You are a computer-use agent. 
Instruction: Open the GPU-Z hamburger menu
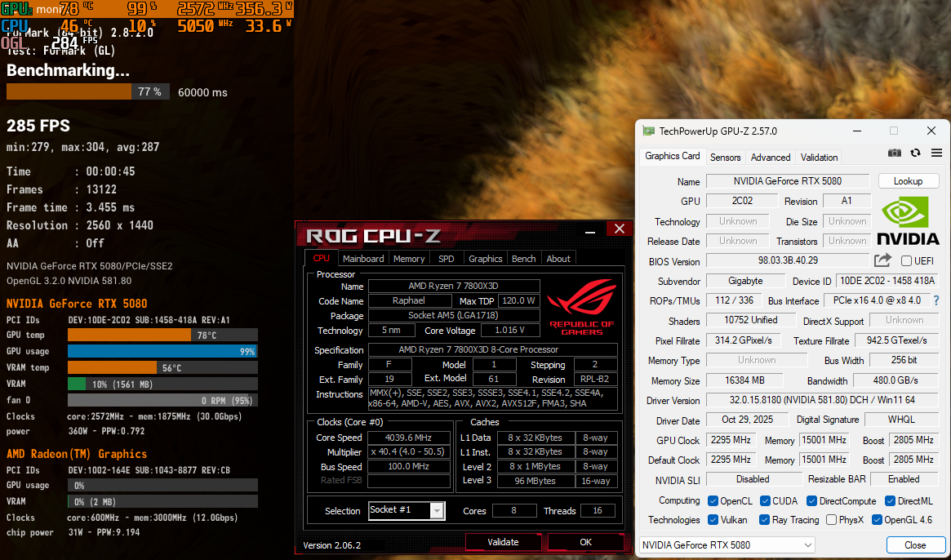tap(936, 153)
